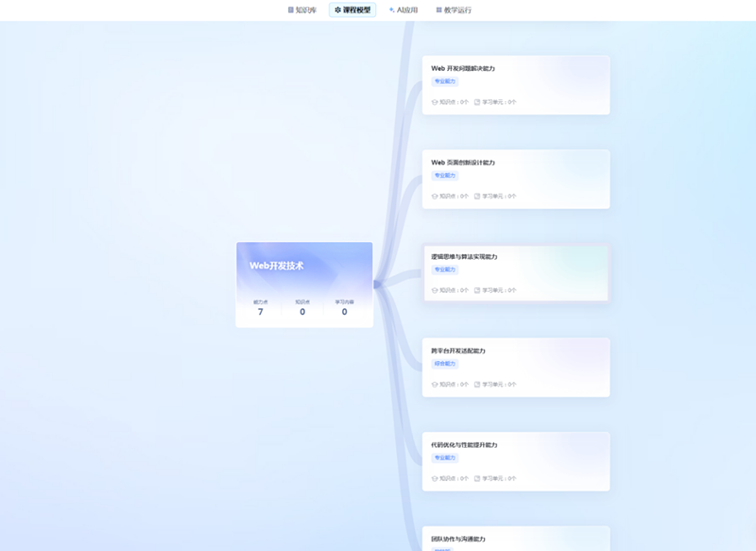
Task: Click the 跨平台开发适配能力 node title
Action: point(458,351)
